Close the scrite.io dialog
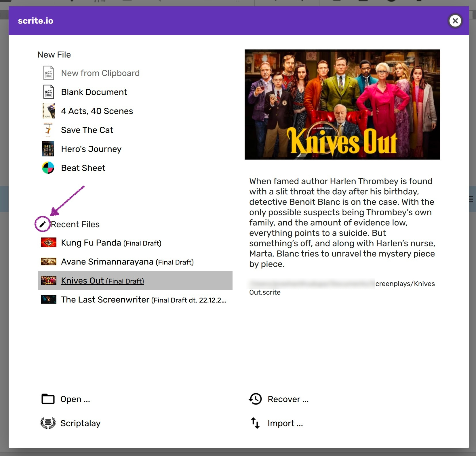Image resolution: width=476 pixels, height=456 pixels. (455, 21)
